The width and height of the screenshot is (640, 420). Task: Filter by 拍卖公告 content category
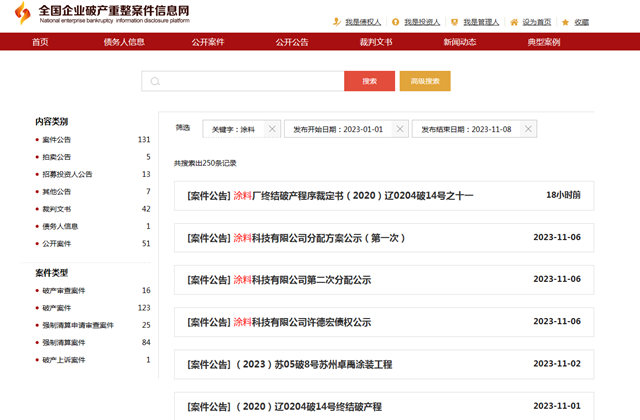coord(58,157)
